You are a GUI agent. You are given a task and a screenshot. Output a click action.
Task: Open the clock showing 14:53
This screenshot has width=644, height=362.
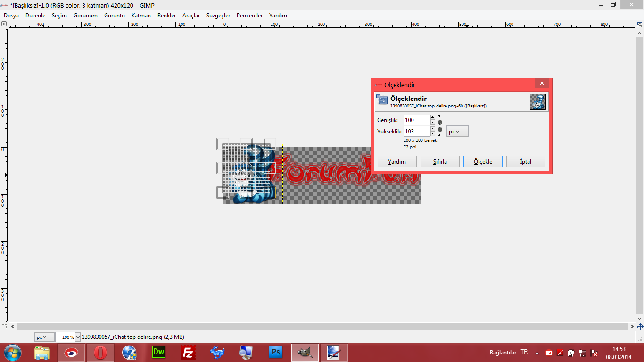[x=619, y=353]
